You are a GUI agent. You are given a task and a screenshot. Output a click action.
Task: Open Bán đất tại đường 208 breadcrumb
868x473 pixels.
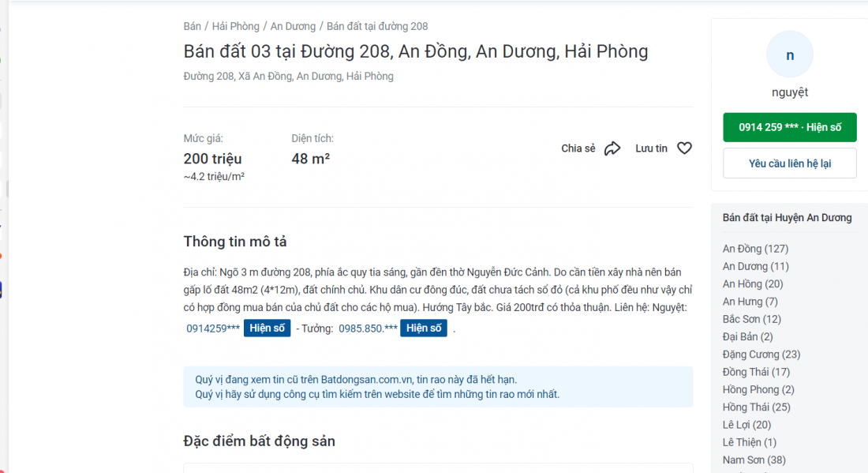pyautogui.click(x=377, y=27)
